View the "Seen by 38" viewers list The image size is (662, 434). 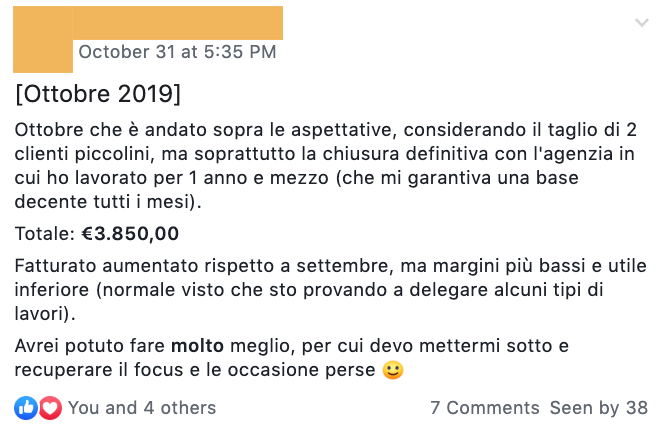click(599, 408)
